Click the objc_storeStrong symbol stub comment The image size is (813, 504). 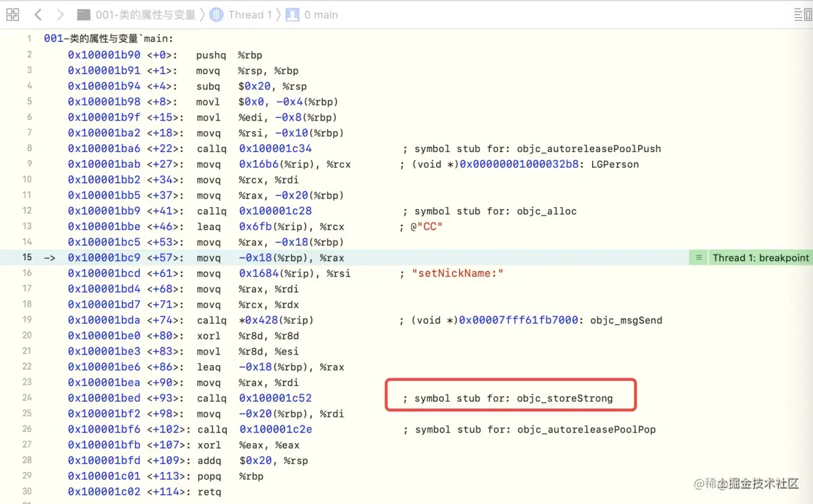(508, 398)
